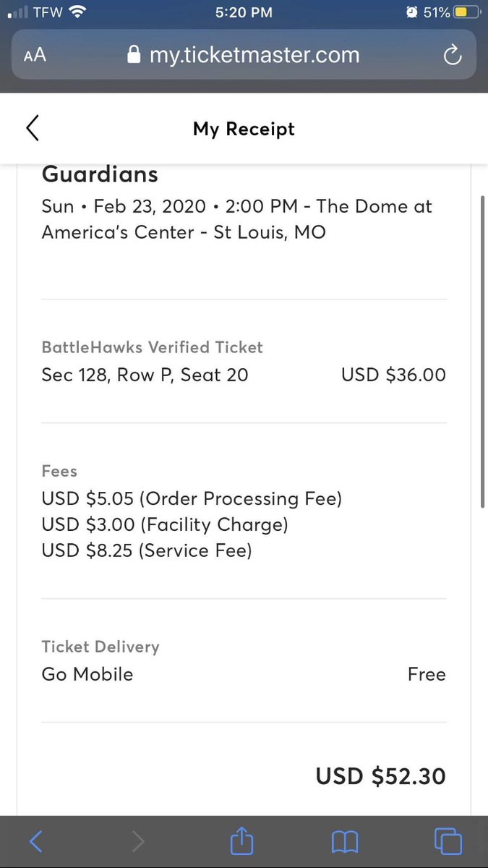
Task: Tap the BattleHawks Verified Ticket label
Action: click(152, 347)
